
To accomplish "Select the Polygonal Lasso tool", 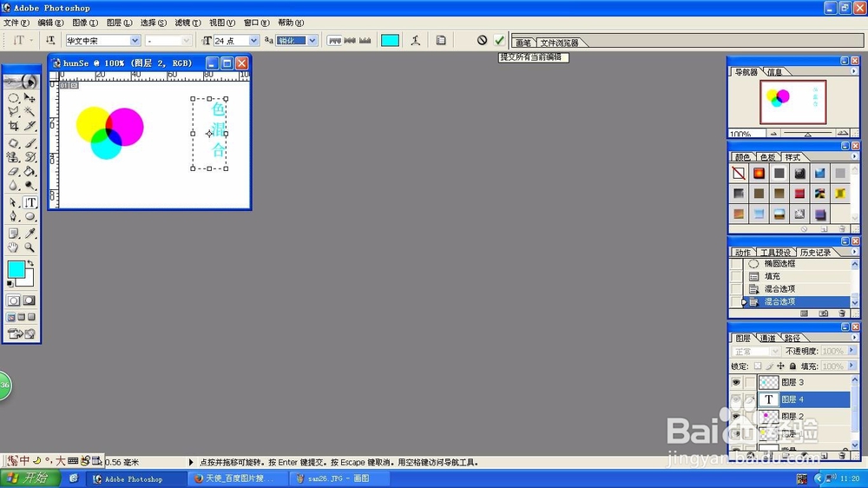I will pos(13,112).
